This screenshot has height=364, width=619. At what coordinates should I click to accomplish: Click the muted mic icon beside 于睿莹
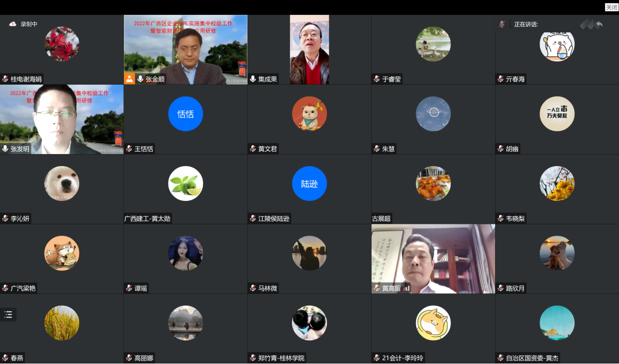click(x=377, y=79)
